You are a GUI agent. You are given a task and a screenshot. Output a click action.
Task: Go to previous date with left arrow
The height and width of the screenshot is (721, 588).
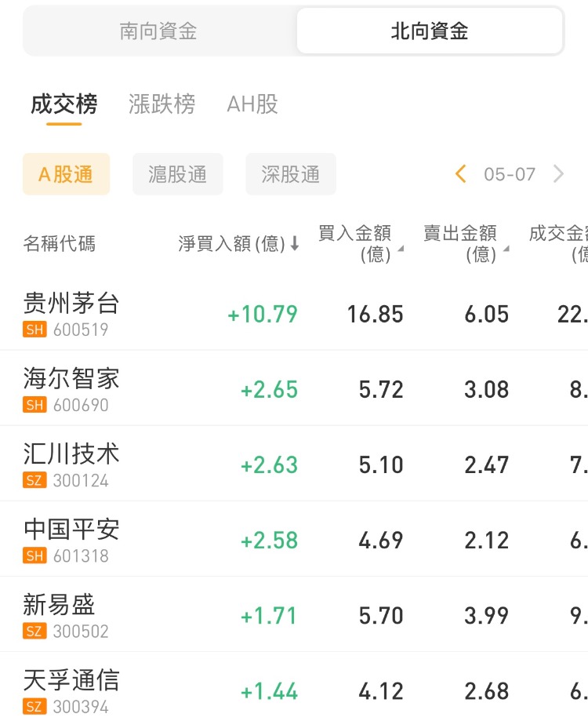pyautogui.click(x=461, y=174)
